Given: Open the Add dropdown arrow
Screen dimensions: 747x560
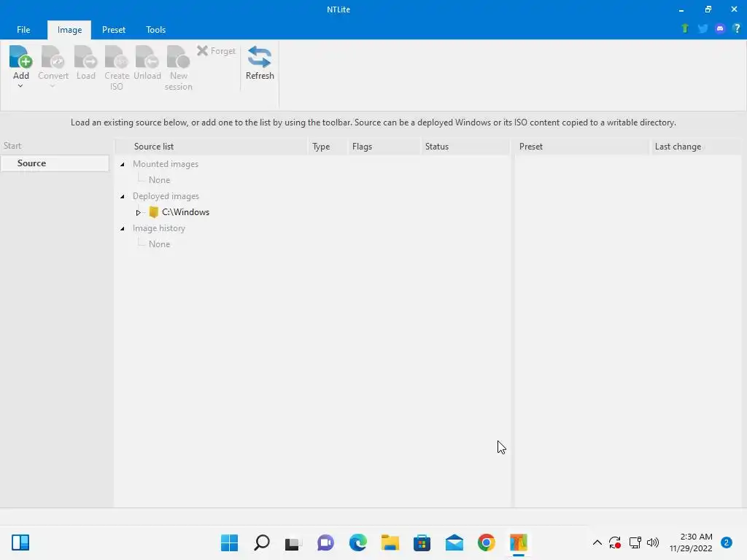Looking at the screenshot, I should coord(20,86).
